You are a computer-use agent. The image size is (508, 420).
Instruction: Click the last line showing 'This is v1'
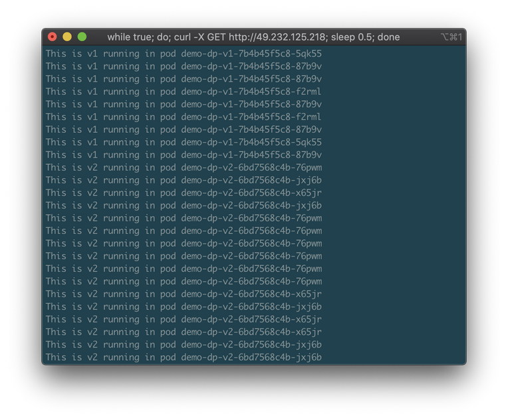183,155
